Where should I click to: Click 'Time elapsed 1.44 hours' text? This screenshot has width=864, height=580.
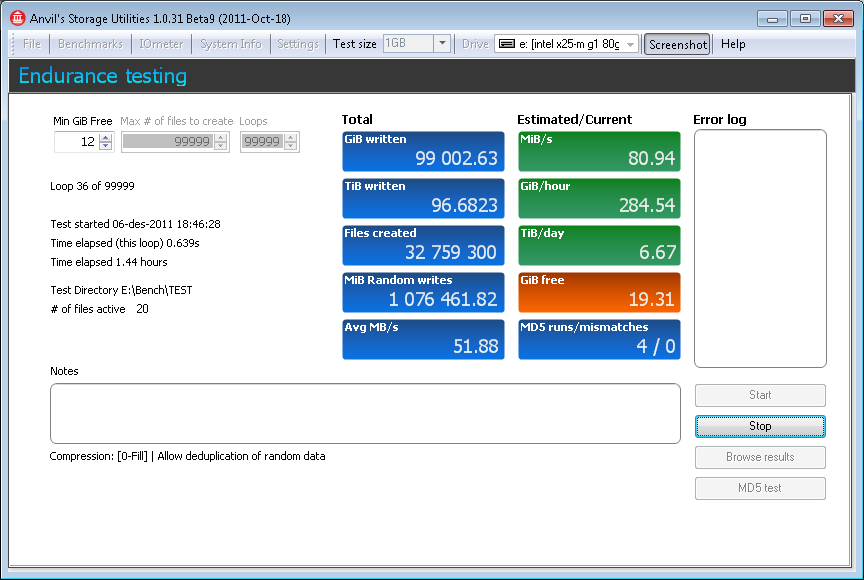pyautogui.click(x=109, y=262)
